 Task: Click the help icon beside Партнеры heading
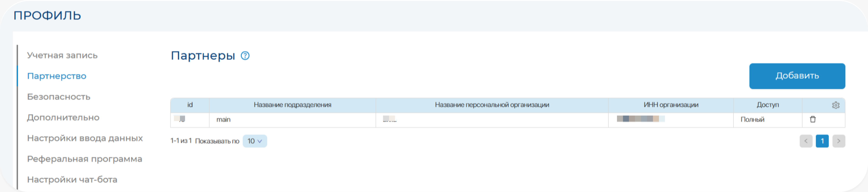pyautogui.click(x=245, y=56)
